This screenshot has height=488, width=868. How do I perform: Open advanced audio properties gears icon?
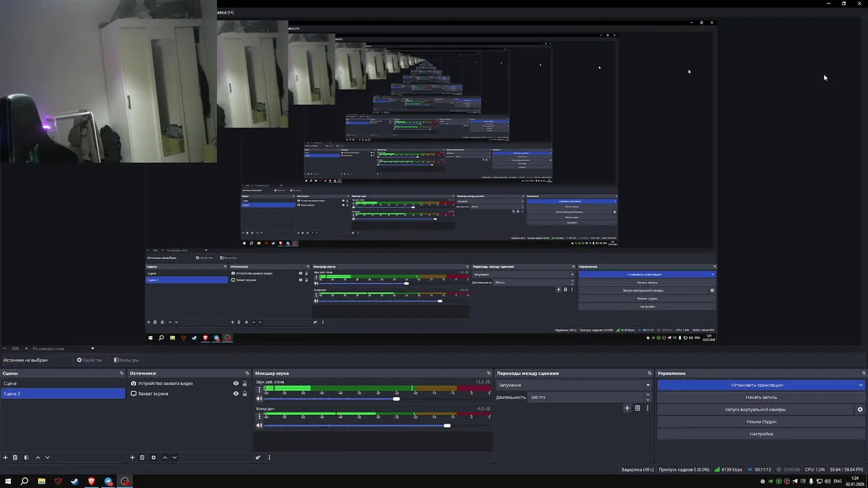(258, 457)
